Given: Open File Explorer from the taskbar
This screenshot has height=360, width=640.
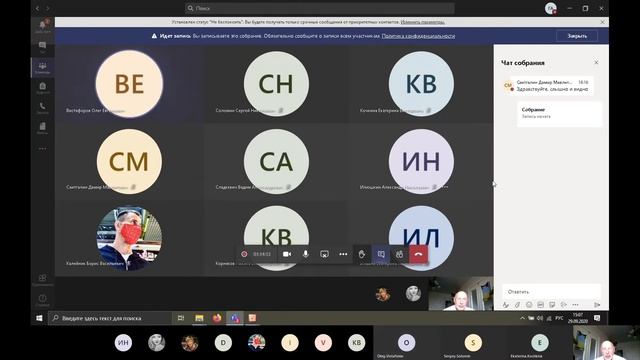Looking at the screenshot, I should 199,318.
